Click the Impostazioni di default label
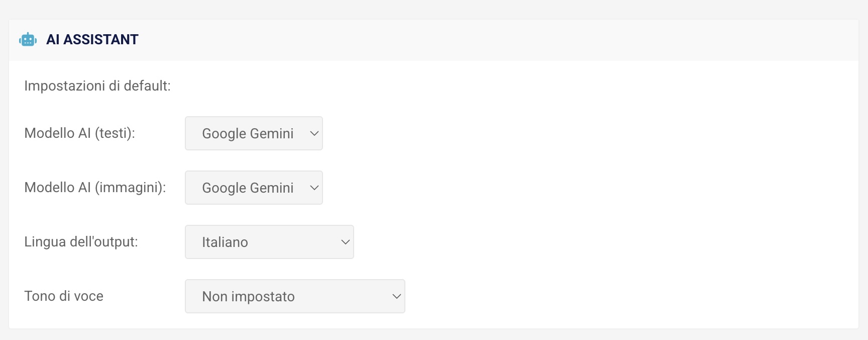868x340 pixels. point(97,86)
